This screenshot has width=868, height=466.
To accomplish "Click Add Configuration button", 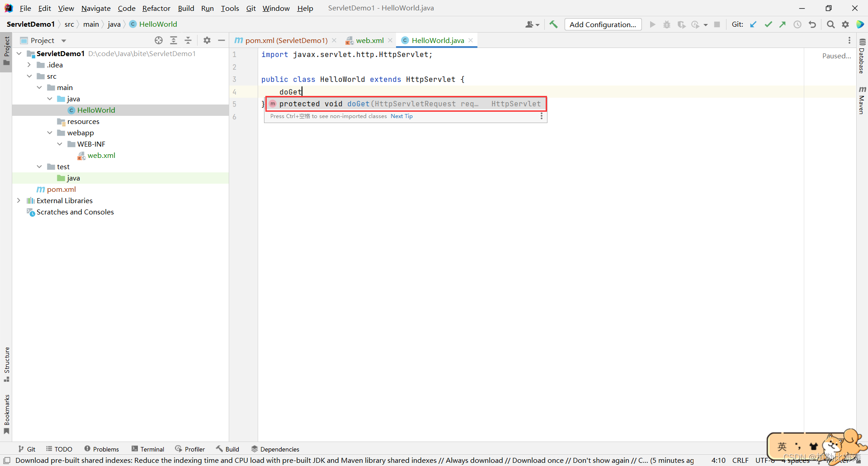I will tap(603, 24).
